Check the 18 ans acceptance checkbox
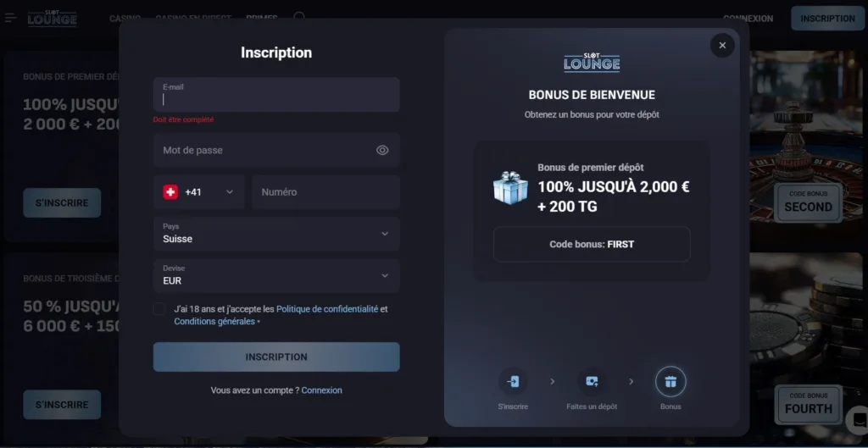 (159, 309)
